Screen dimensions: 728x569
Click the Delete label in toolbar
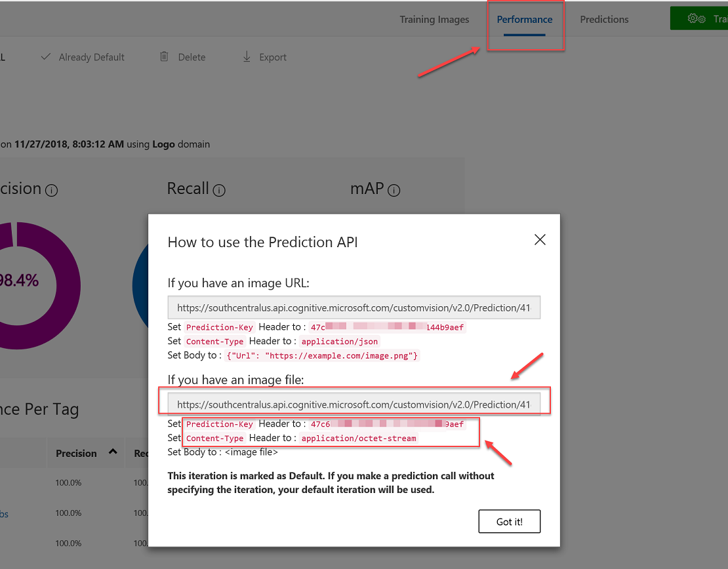pyautogui.click(x=192, y=57)
